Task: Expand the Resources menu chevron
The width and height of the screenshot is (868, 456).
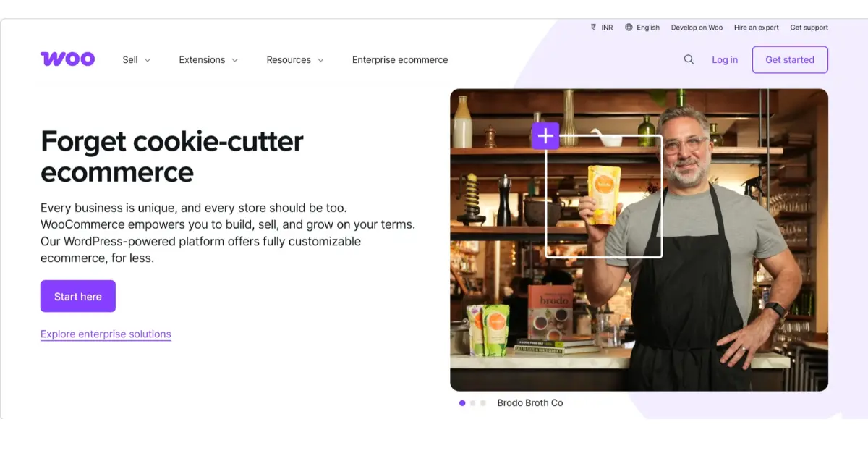Action: coord(320,61)
